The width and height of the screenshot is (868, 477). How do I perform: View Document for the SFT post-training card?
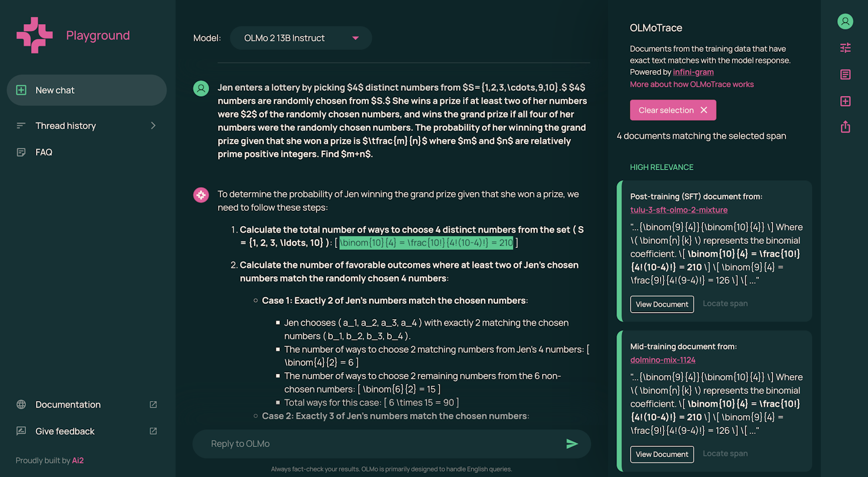[662, 304]
